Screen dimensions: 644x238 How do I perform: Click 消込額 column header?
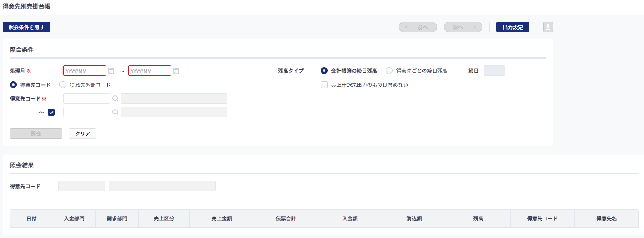(x=414, y=219)
